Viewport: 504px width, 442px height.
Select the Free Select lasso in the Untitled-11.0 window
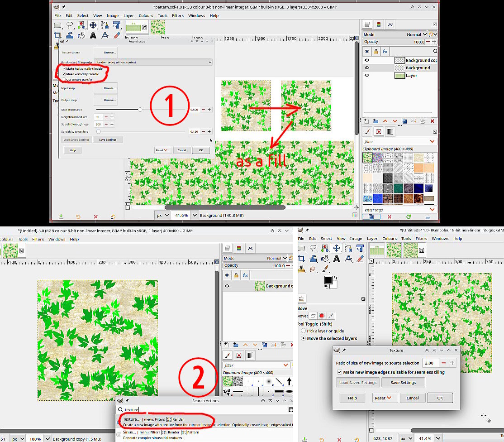[313, 248]
